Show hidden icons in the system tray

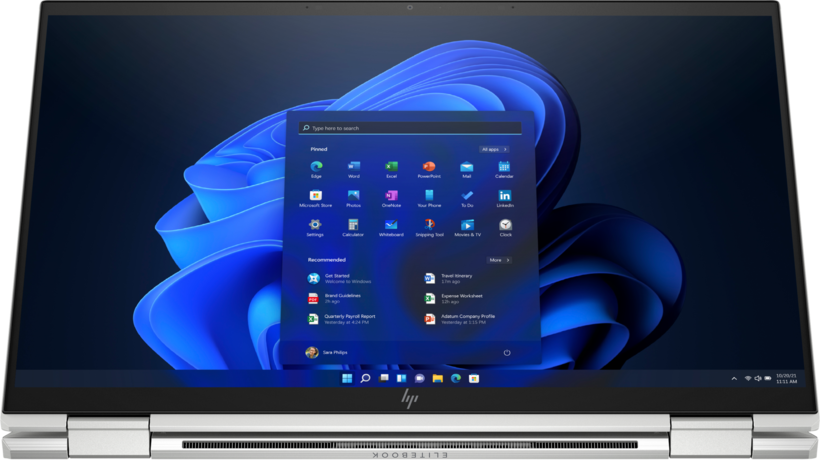coord(734,379)
